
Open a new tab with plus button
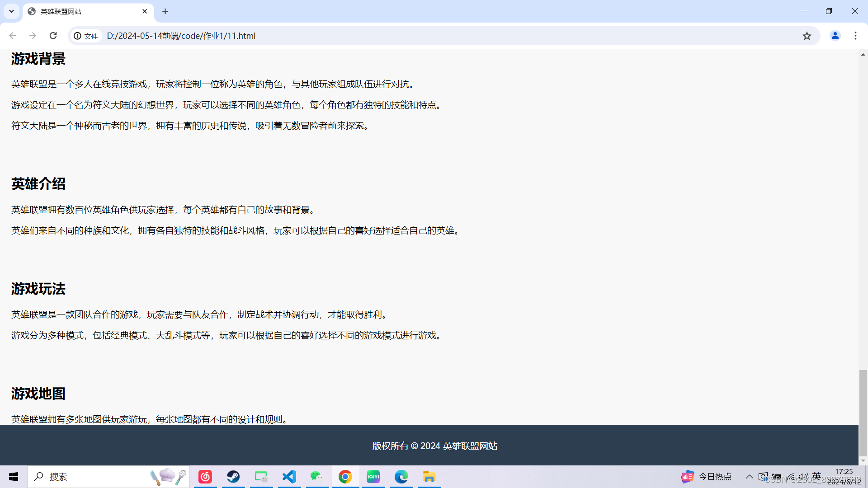coord(165,11)
